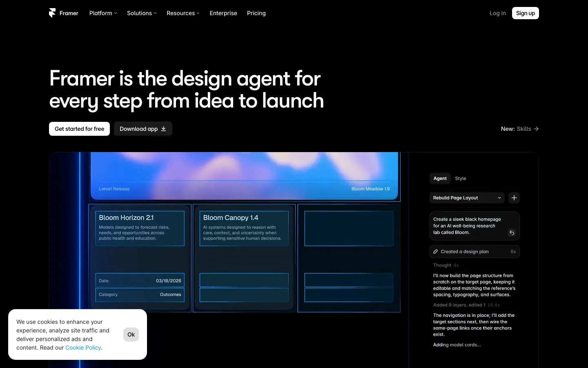Click the Created a design plan row

tap(474, 251)
